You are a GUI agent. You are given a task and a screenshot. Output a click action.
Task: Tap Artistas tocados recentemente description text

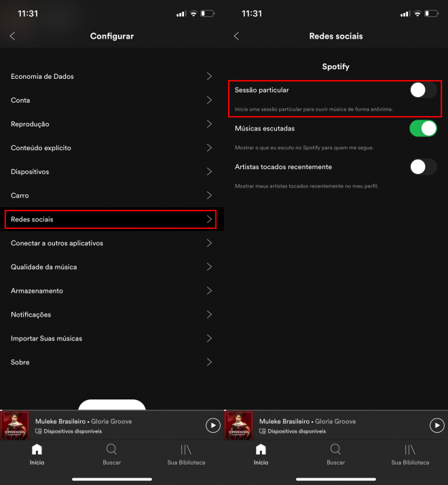(306, 186)
